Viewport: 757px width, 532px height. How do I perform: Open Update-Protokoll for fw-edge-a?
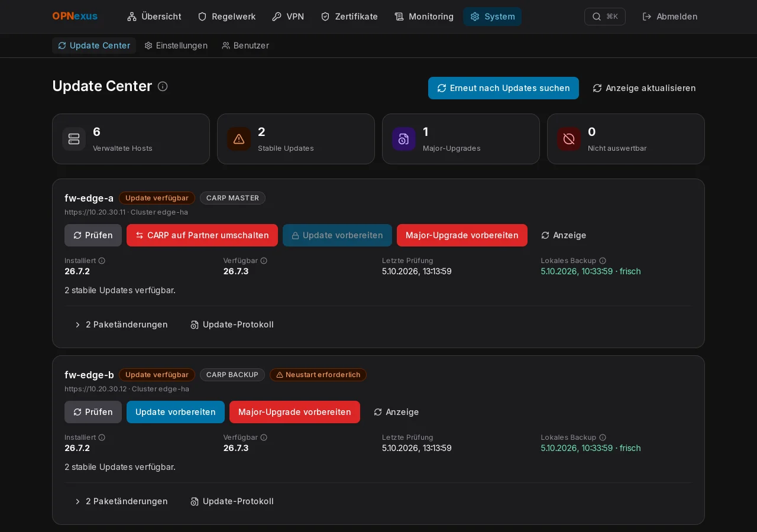232,325
